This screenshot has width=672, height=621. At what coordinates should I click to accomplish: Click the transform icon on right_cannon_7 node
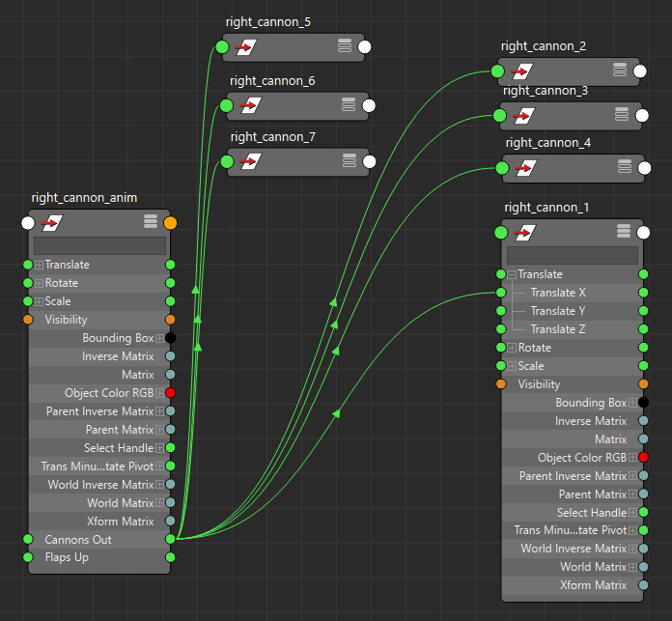tap(250, 161)
